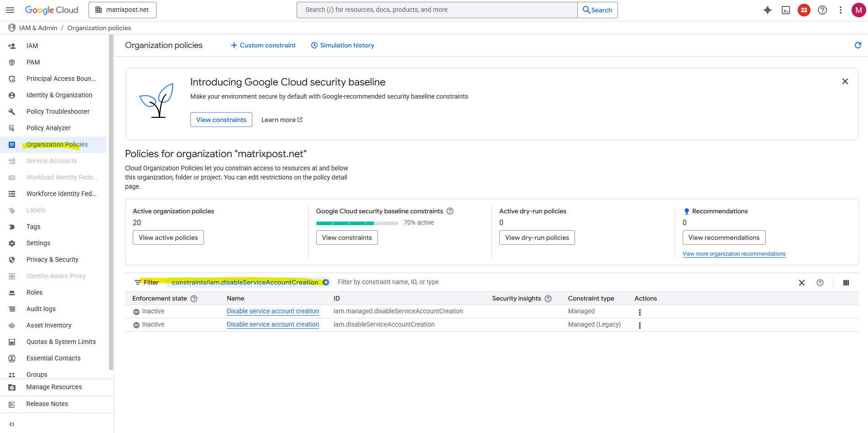The width and height of the screenshot is (868, 433).
Task: Click the View active policies button
Action: click(x=168, y=238)
